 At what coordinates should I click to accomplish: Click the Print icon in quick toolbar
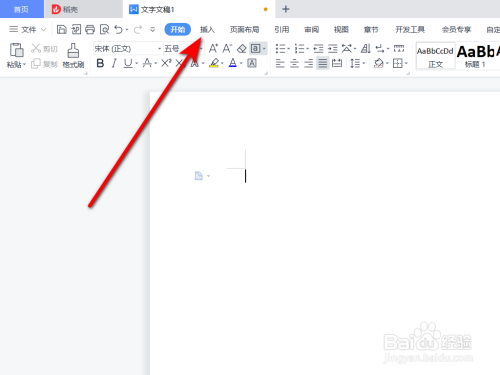click(x=90, y=29)
